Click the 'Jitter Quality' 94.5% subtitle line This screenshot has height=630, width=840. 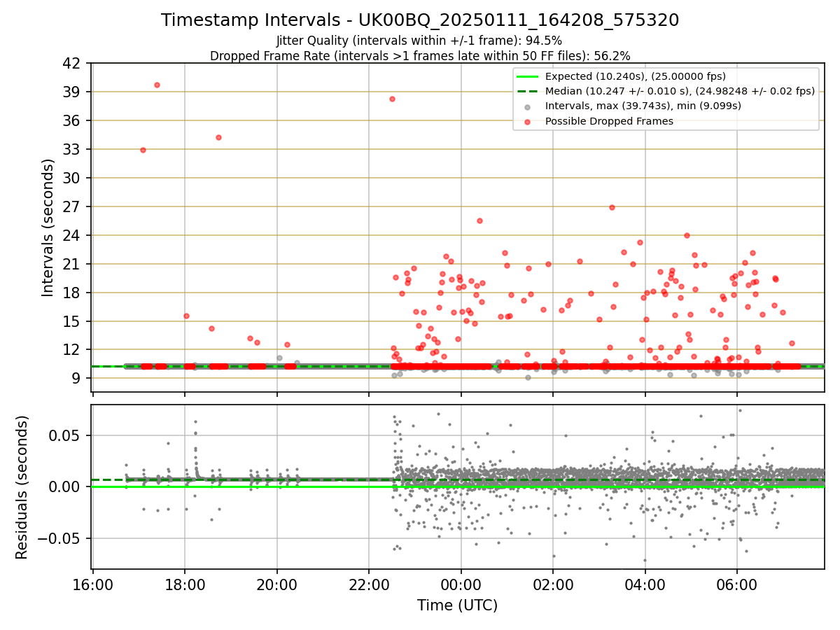[x=419, y=41]
